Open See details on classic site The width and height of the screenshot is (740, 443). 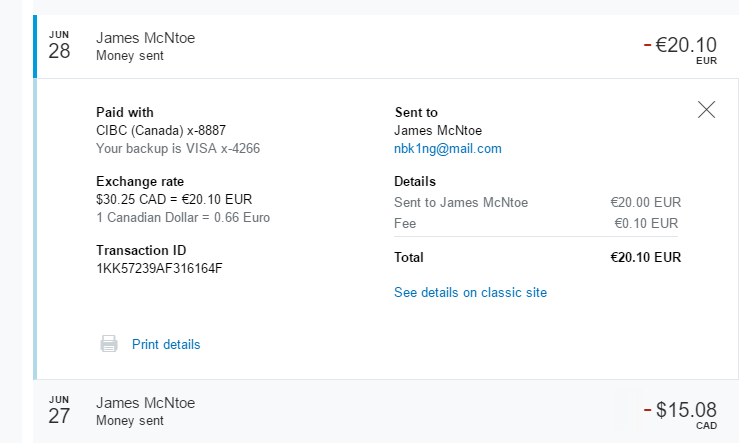click(470, 292)
